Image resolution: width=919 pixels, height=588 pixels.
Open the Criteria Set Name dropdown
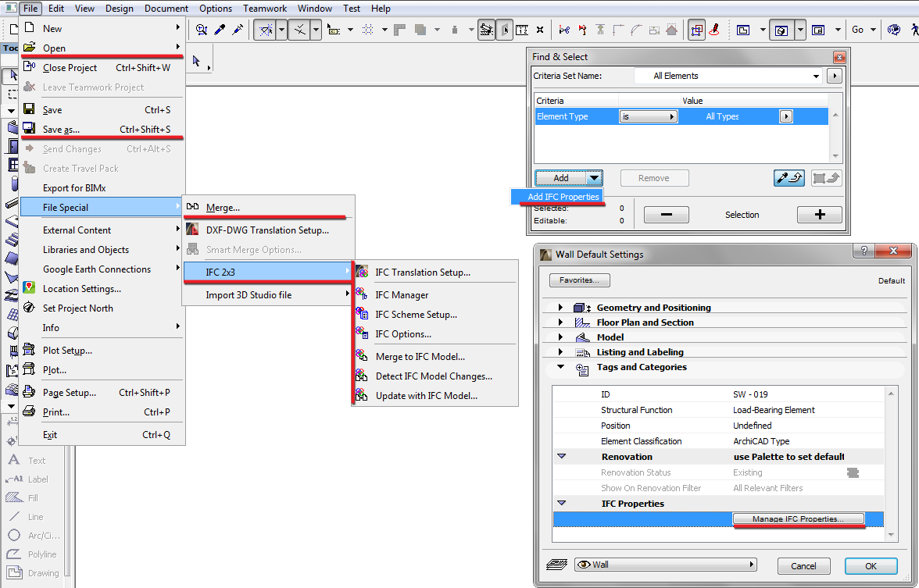point(728,77)
